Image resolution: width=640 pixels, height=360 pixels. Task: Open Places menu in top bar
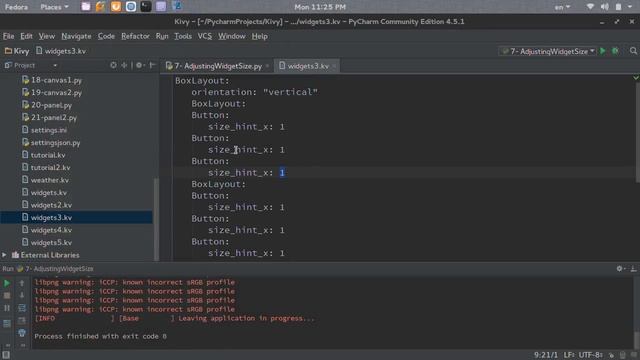click(54, 7)
